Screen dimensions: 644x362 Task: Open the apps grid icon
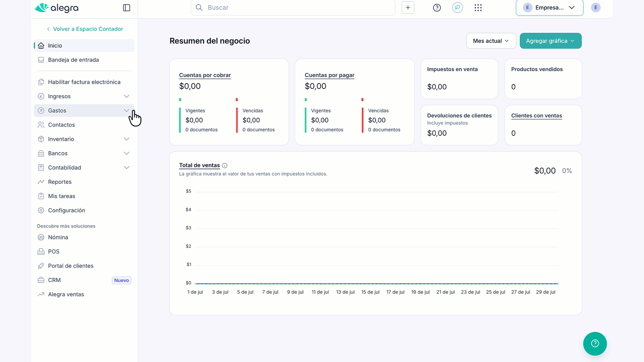click(x=478, y=8)
